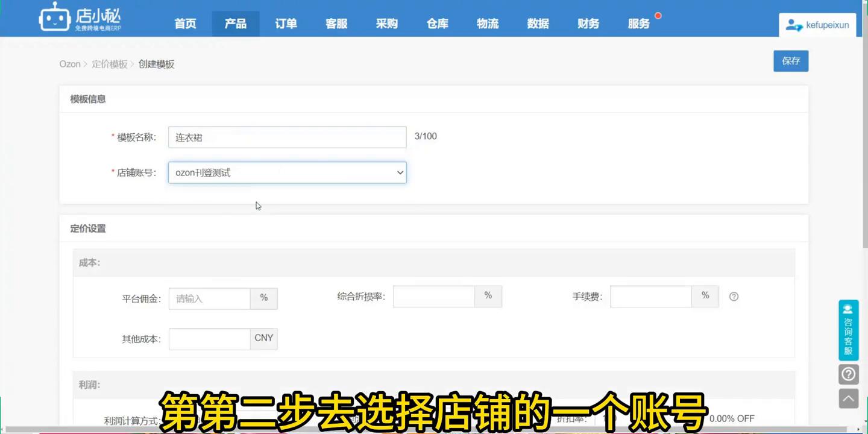Click the red notification dot on 服务
The image size is (868, 434).
[658, 16]
